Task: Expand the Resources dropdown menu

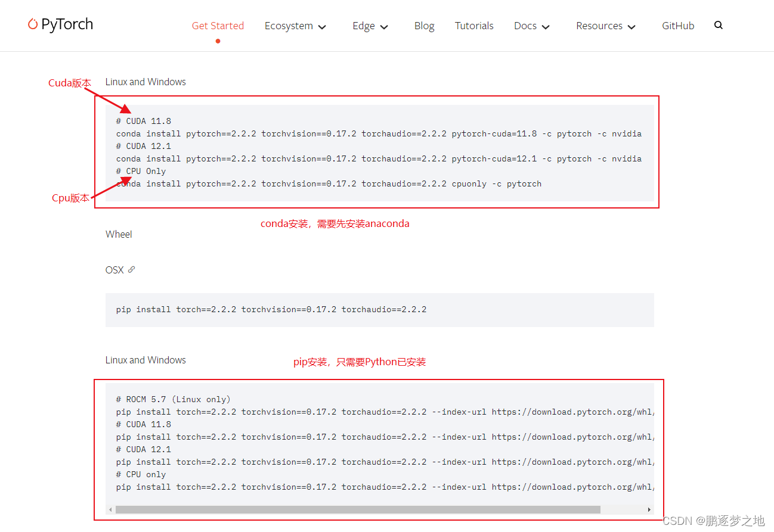Action: pyautogui.click(x=606, y=26)
